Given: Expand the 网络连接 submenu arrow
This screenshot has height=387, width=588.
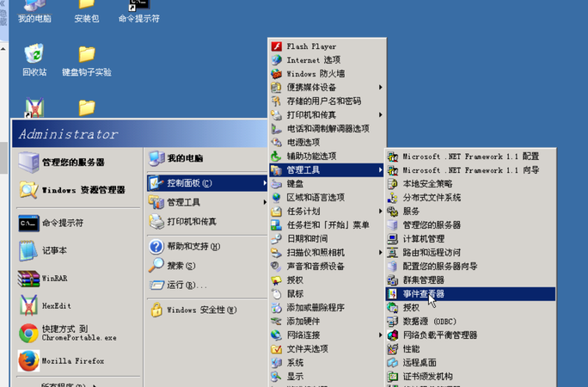Looking at the screenshot, I should [380, 335].
